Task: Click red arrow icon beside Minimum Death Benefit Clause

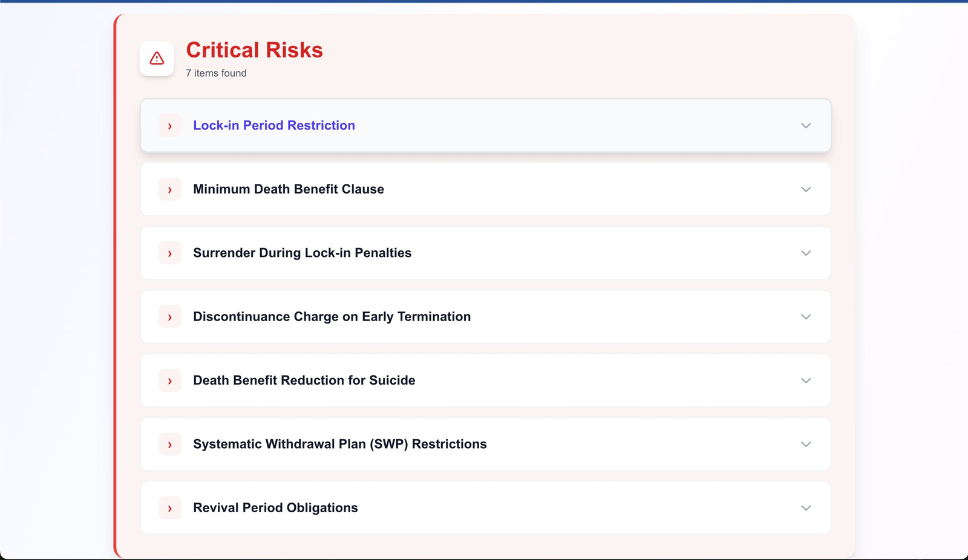Action: coord(170,189)
